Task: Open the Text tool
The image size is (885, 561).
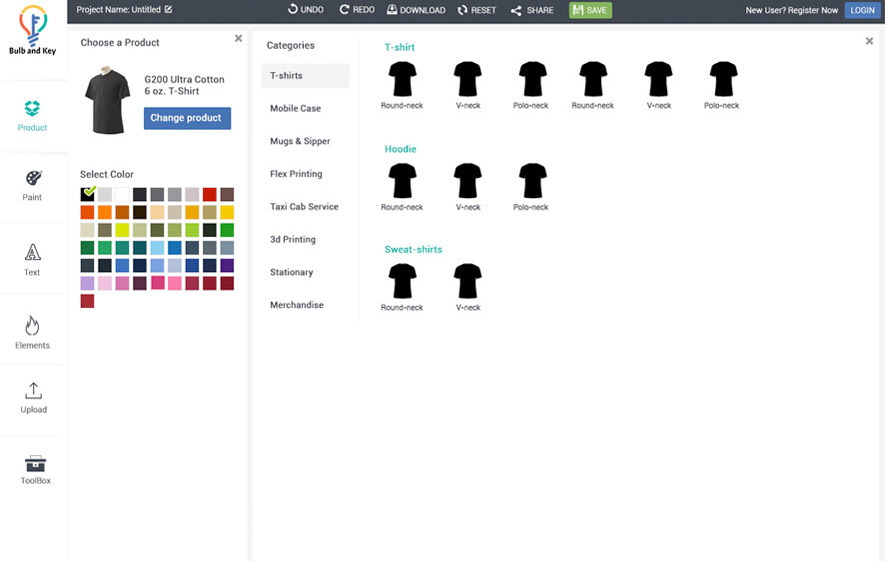Action: 33,258
